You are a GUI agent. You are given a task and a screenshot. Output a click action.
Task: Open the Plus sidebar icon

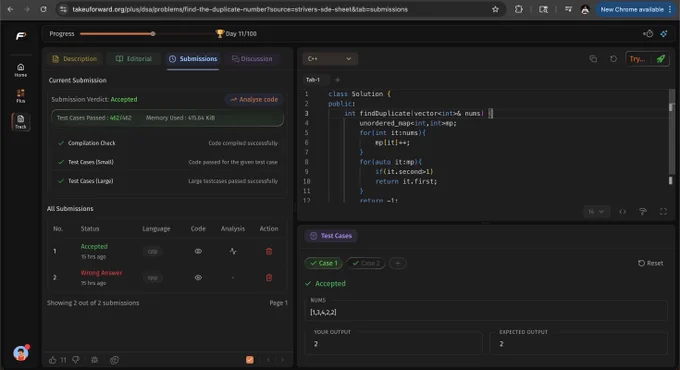click(20, 96)
